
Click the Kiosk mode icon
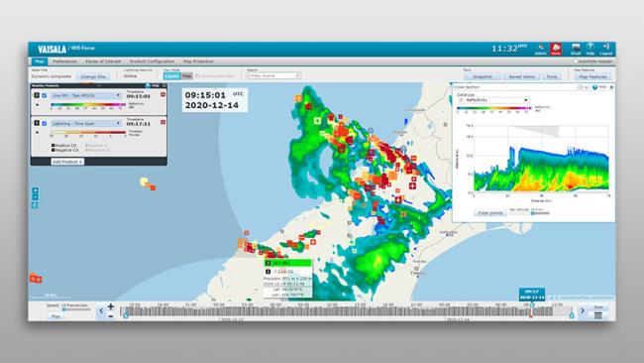576,49
